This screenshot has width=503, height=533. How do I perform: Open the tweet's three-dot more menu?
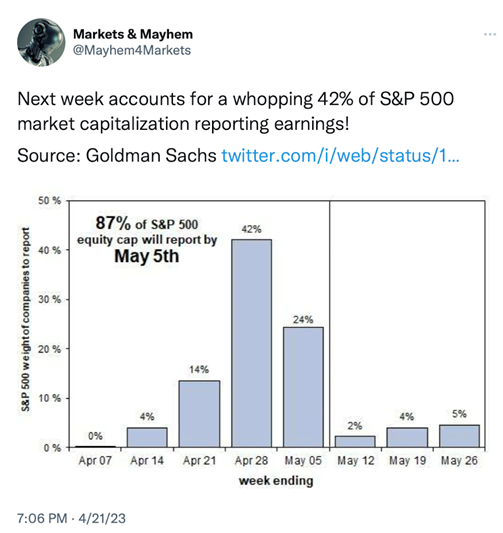490,34
